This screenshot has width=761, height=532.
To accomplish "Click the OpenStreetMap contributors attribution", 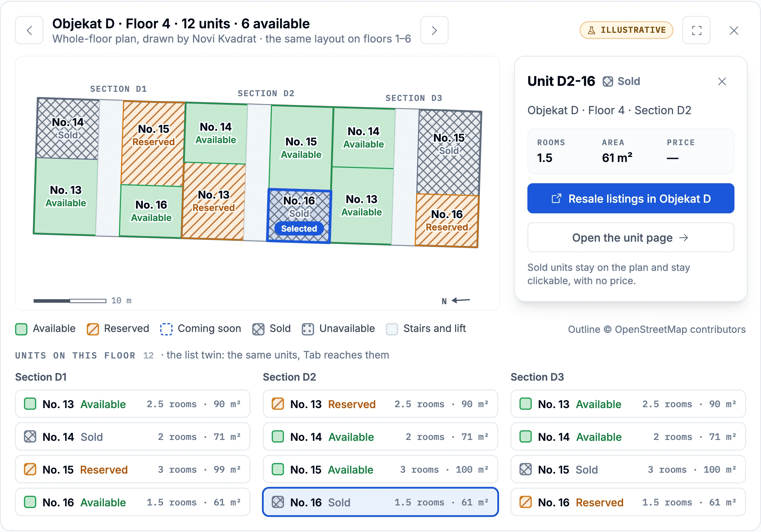I will coord(657,329).
